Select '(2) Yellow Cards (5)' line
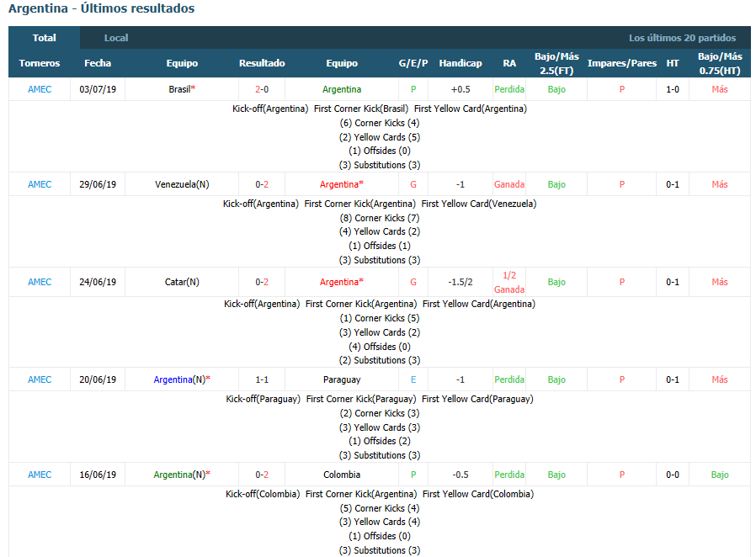This screenshot has width=756, height=557. [380, 137]
